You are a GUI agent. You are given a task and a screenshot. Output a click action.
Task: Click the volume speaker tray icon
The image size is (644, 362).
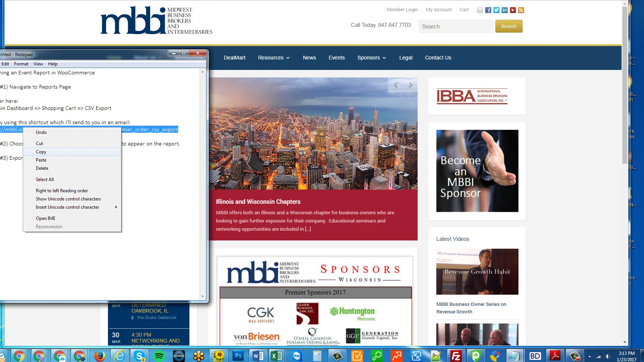(608, 356)
